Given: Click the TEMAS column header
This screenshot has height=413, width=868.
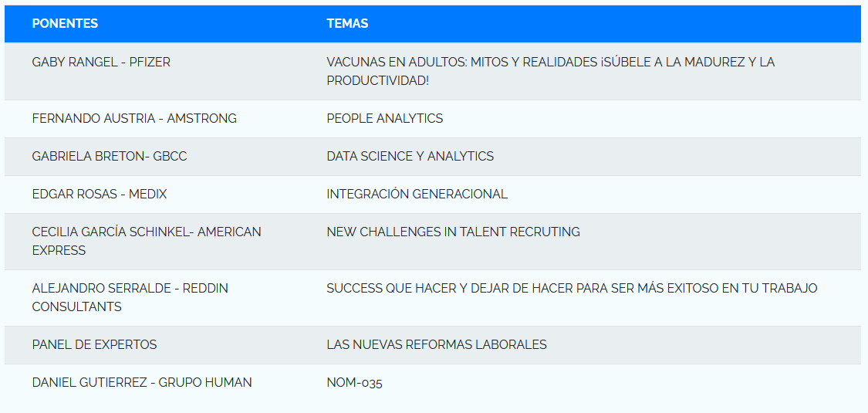Looking at the screenshot, I should pyautogui.click(x=347, y=23).
